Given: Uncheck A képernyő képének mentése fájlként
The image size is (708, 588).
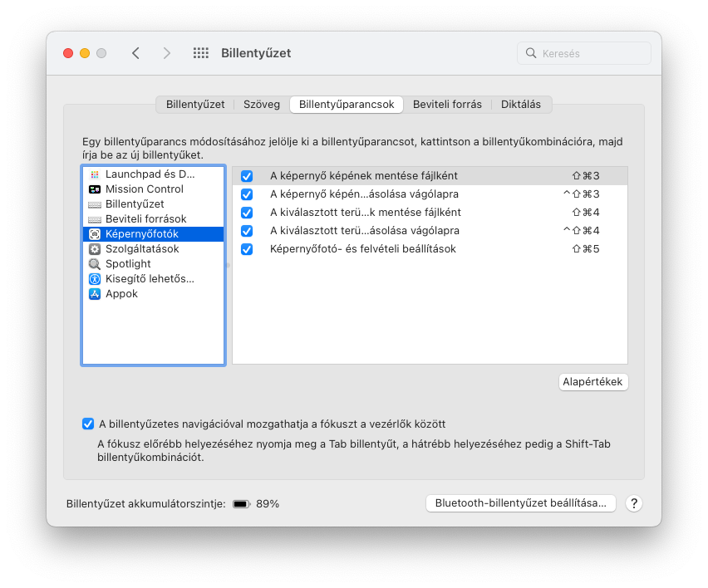Looking at the screenshot, I should pos(247,176).
